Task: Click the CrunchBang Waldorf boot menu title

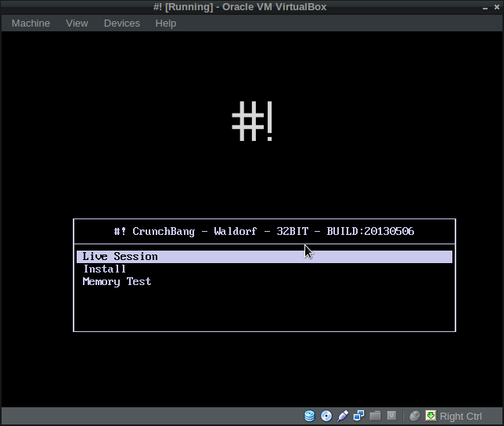Action: pos(264,232)
